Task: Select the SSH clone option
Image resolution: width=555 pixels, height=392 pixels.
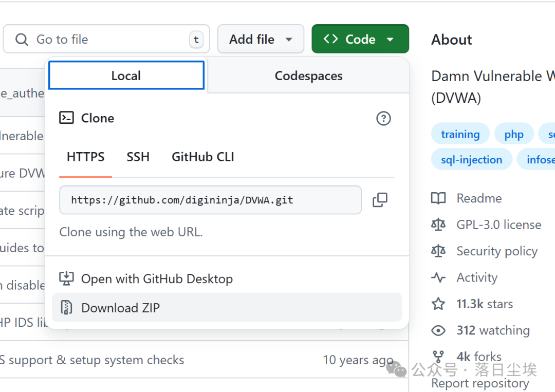Action: pyautogui.click(x=138, y=157)
